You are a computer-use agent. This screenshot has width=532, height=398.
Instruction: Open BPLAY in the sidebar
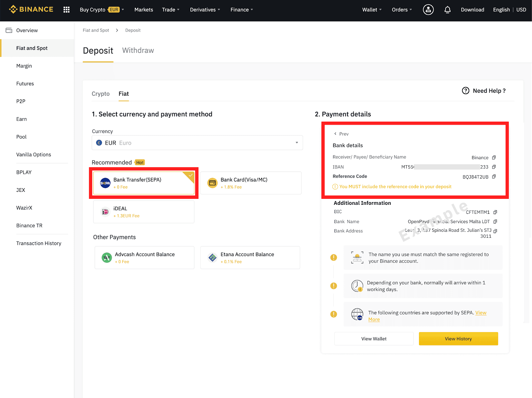point(24,172)
